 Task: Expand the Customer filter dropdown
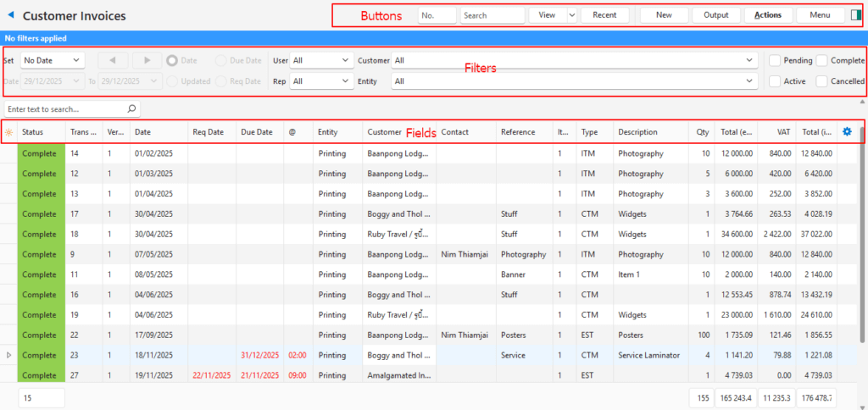[x=748, y=60]
